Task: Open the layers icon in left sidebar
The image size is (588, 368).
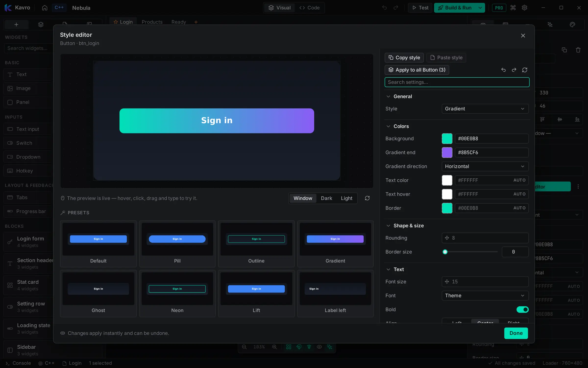Action: (x=41, y=25)
